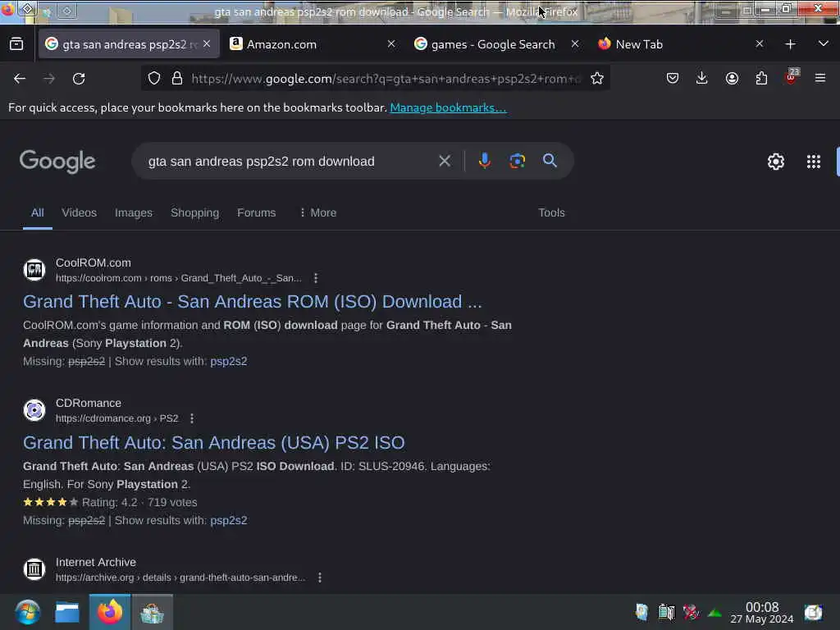Open search Tools options
The height and width of the screenshot is (630, 840).
coord(551,212)
